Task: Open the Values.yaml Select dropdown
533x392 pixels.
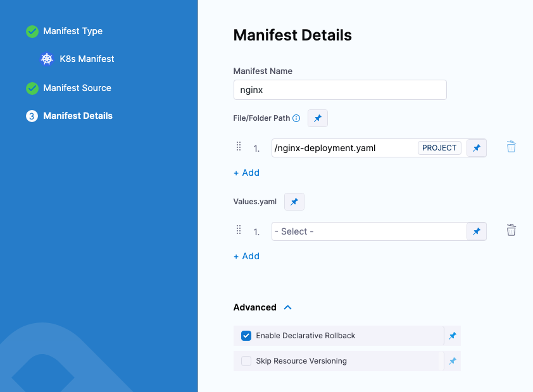Action: [368, 231]
